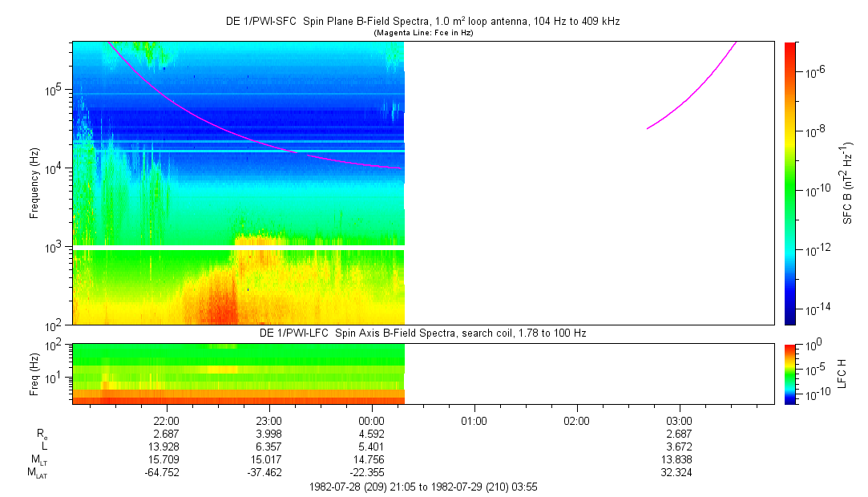
Task: Click the 03:00 time axis label
Action: [x=679, y=421]
